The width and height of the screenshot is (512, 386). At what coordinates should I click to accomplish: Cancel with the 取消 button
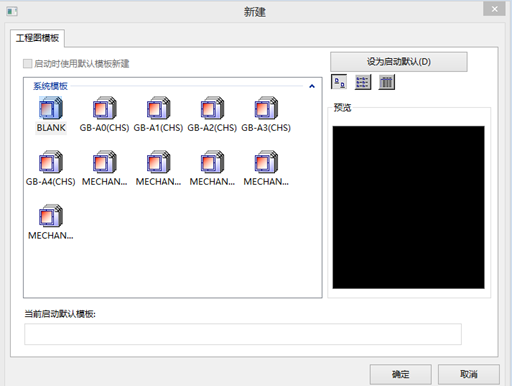469,374
